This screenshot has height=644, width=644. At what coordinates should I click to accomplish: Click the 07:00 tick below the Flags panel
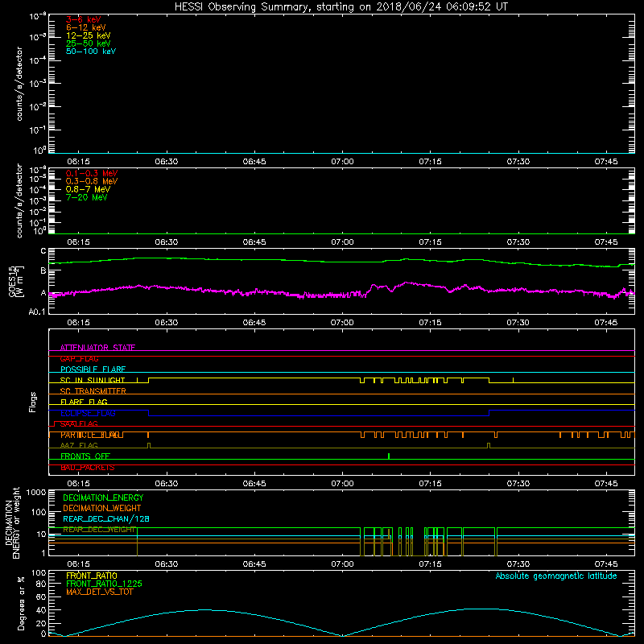(x=342, y=484)
